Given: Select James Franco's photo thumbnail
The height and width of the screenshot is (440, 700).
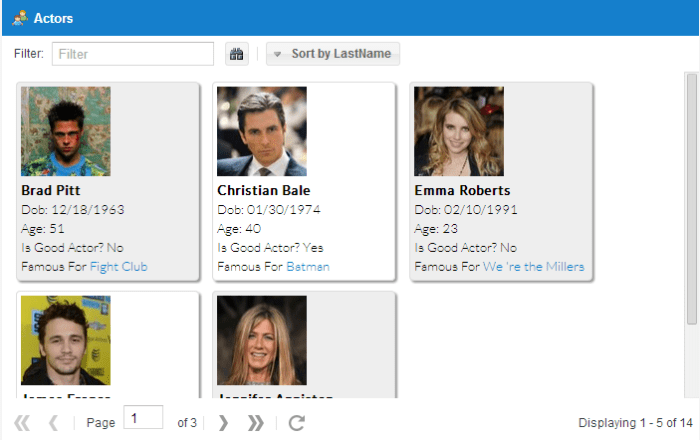Looking at the screenshot, I should click(66, 340).
